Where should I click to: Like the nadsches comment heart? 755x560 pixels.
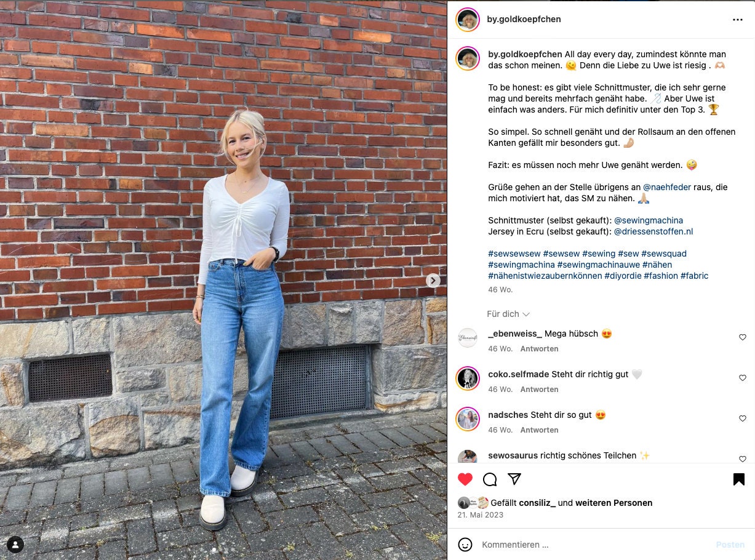coord(742,418)
